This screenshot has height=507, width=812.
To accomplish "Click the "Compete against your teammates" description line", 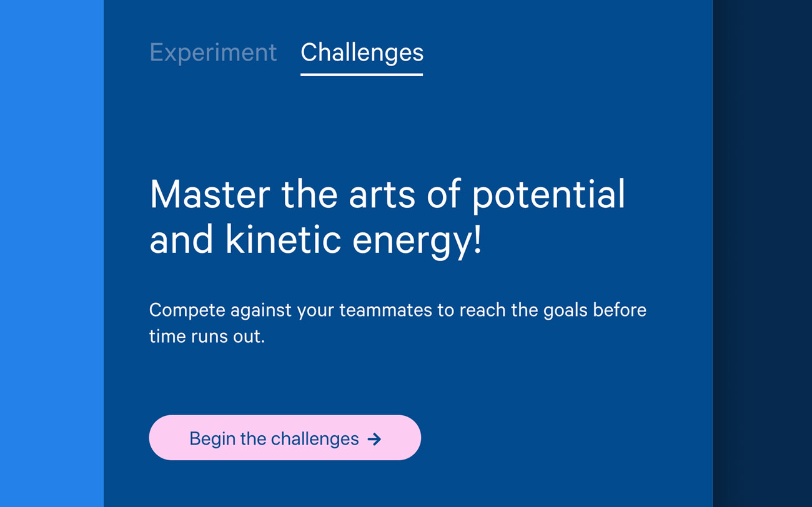I will [398, 310].
